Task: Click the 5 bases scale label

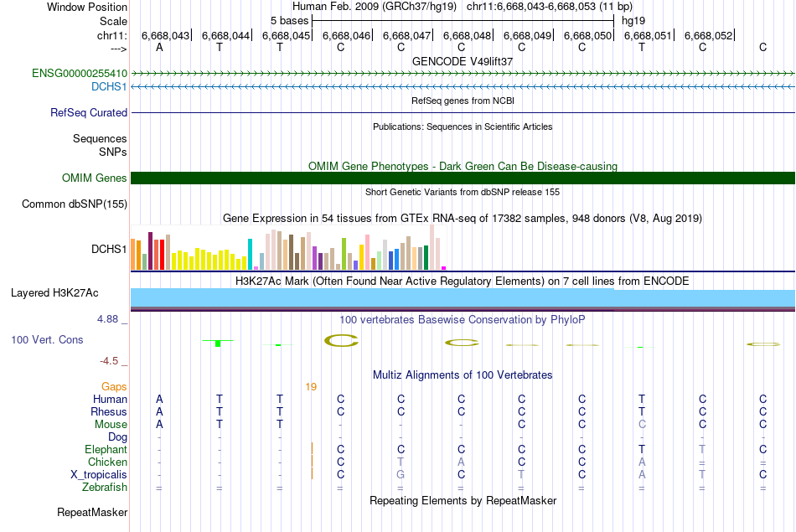Action: 289,21
